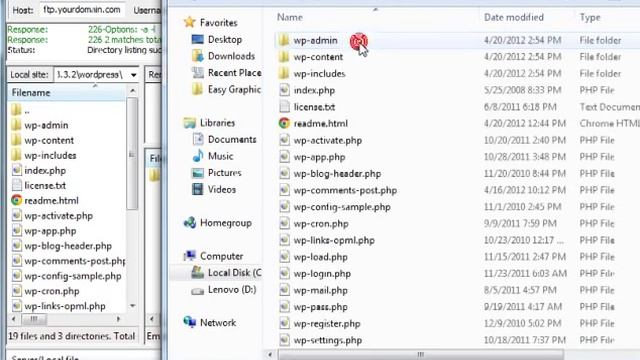Click FileZilla local list scroll up arrow
Image resolution: width=640 pixels, height=360 pixels.
[132, 91]
